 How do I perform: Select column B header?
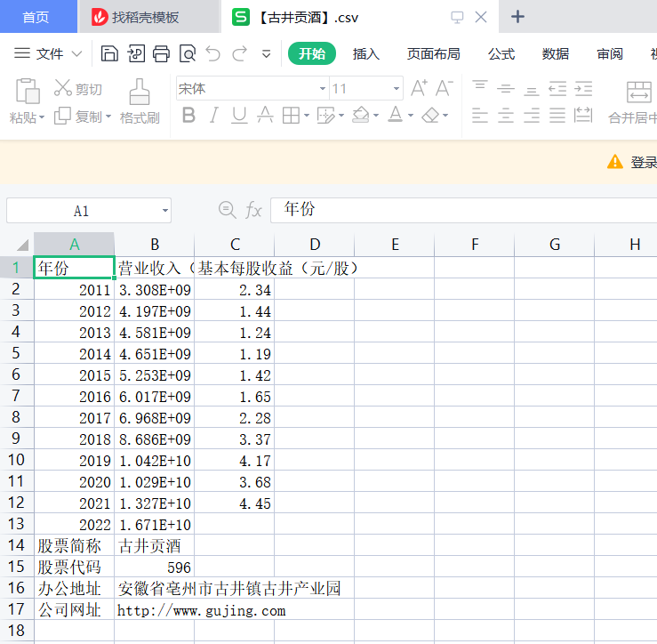tap(154, 244)
